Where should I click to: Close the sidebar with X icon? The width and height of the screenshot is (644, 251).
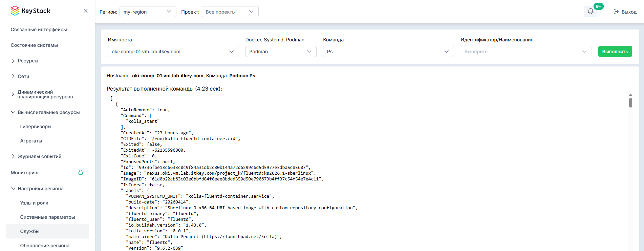pyautogui.click(x=86, y=11)
